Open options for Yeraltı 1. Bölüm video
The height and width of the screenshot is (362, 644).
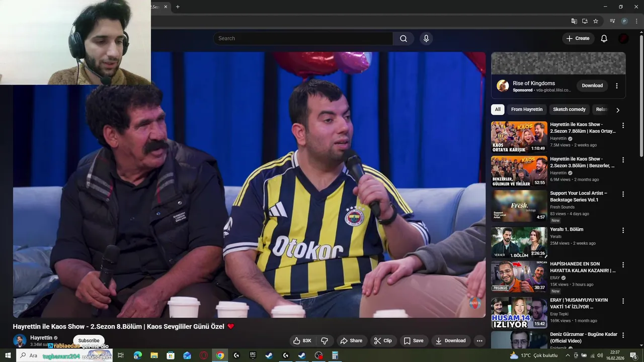pos(623,230)
